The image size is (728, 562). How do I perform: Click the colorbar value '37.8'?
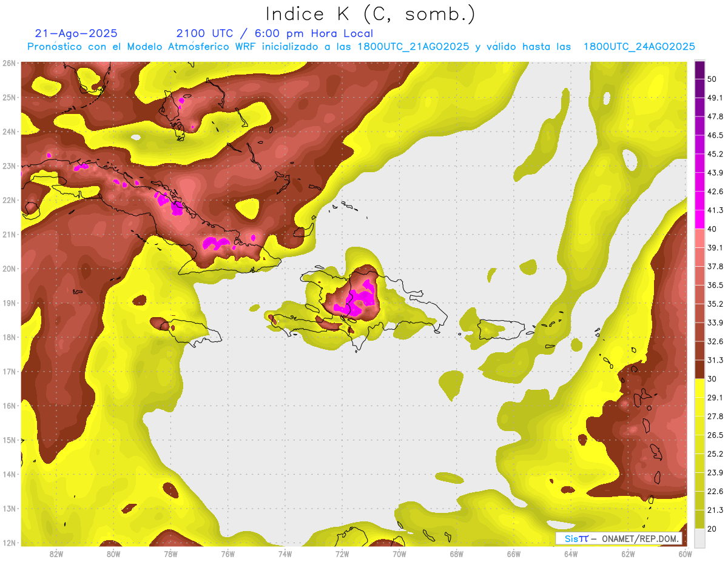coord(715,266)
